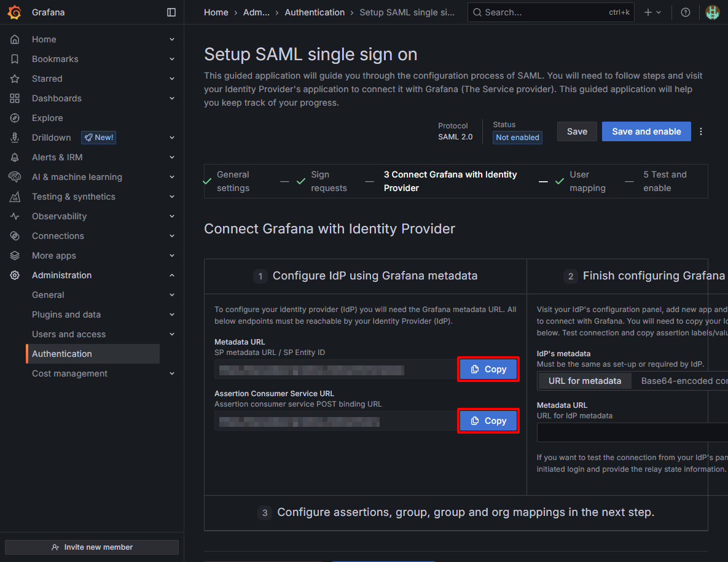
Task: Expand the Dashboards section chevron
Action: coord(172,98)
